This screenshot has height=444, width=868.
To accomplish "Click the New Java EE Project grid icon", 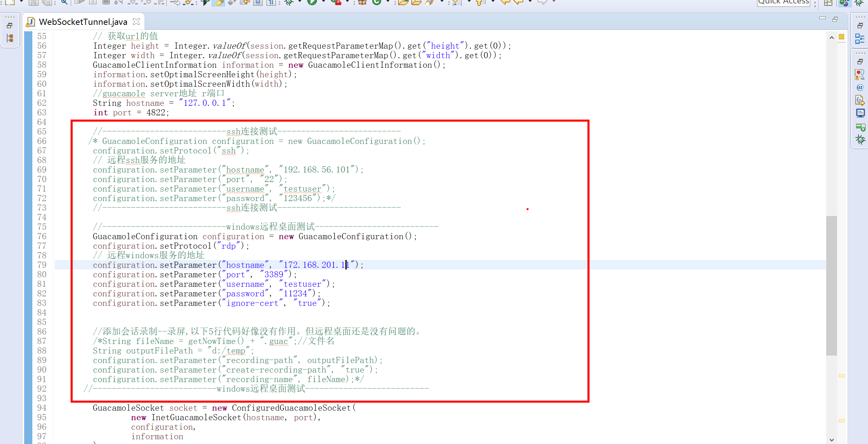I will click(x=362, y=3).
